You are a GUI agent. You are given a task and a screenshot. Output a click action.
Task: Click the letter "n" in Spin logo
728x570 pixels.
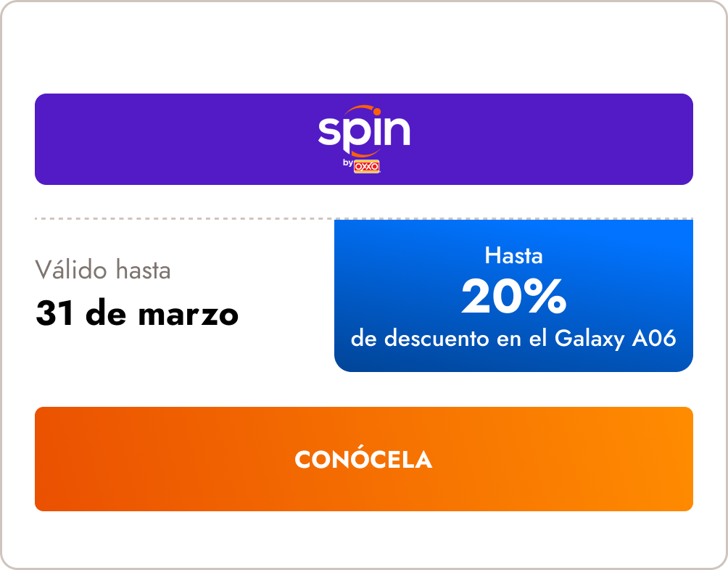(397, 133)
